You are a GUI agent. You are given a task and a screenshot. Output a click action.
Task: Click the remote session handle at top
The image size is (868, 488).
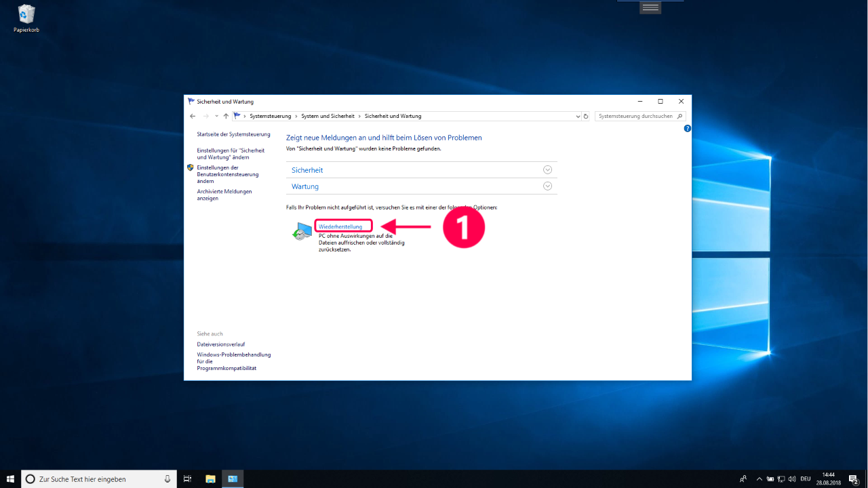(x=650, y=7)
